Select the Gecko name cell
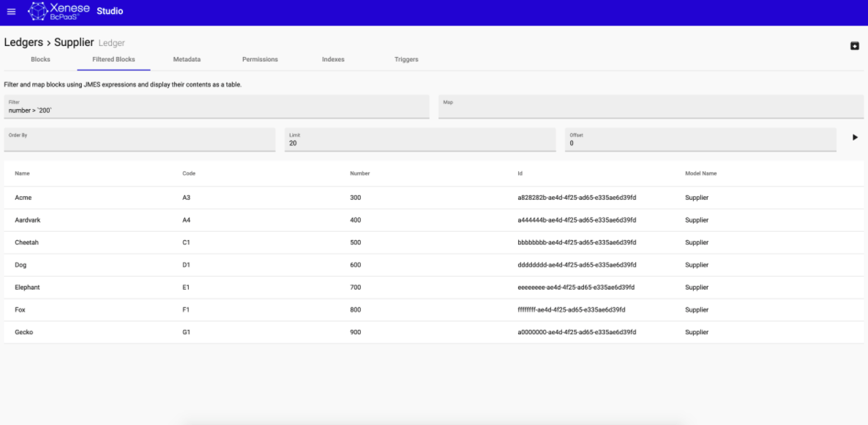This screenshot has height=425, width=868. [x=24, y=332]
